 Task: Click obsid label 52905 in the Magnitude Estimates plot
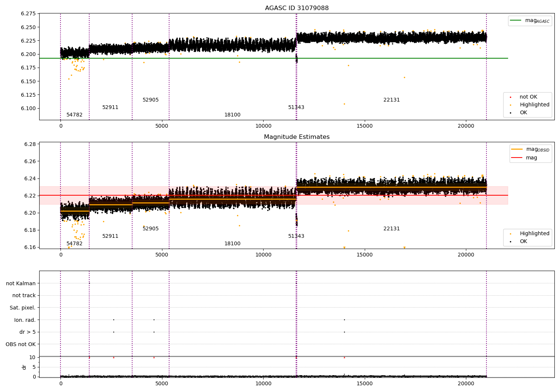151,229
